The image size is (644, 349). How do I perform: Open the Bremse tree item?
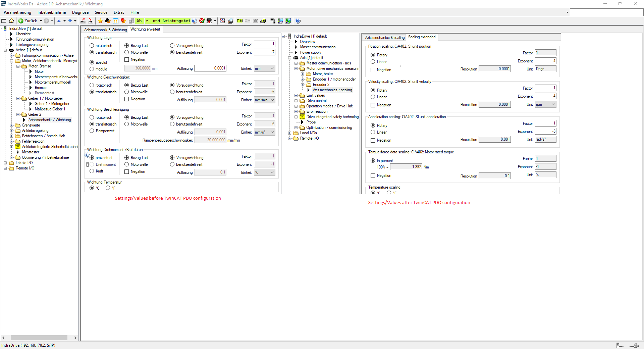pyautogui.click(x=41, y=88)
